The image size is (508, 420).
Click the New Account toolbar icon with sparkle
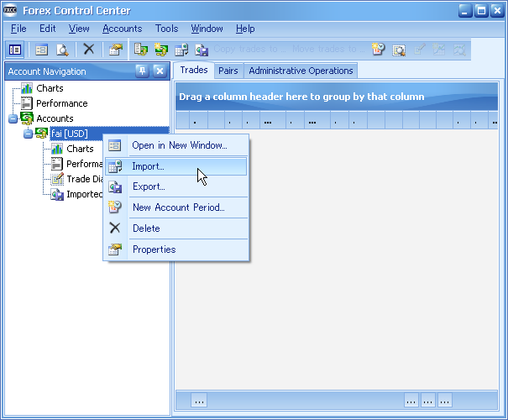[x=161, y=50]
